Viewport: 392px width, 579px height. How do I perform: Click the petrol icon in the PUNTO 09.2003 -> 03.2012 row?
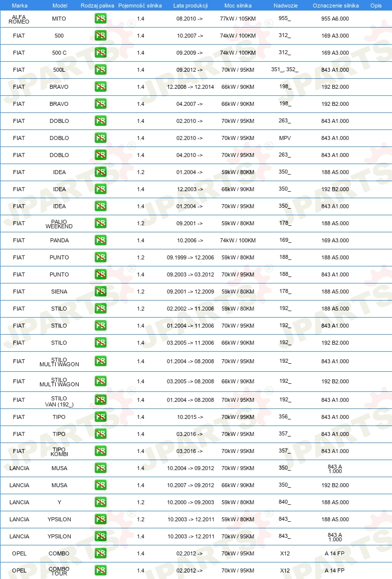pyautogui.click(x=100, y=274)
